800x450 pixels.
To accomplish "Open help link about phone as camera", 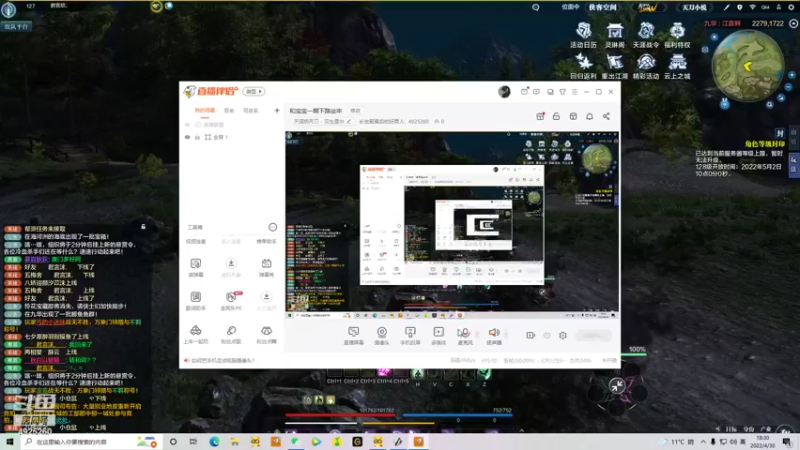I will coord(222,361).
